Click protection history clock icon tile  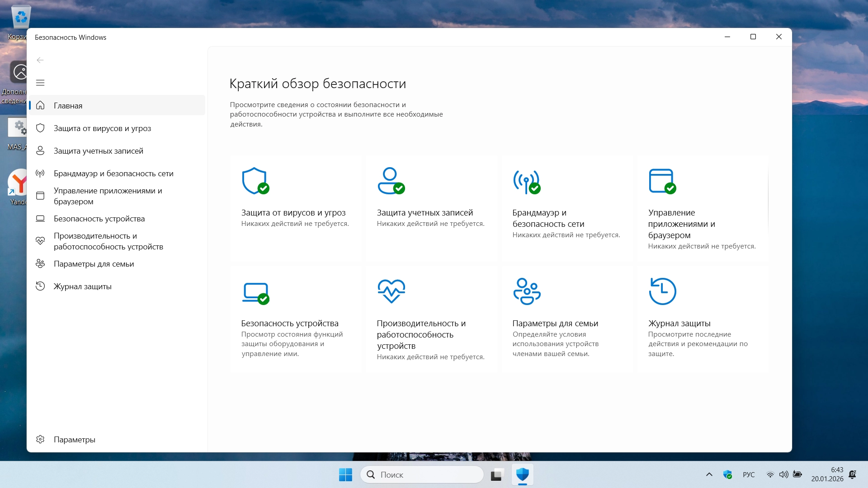(662, 291)
